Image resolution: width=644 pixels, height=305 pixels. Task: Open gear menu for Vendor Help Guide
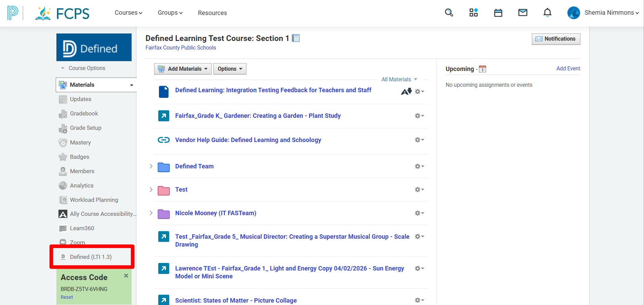click(419, 140)
